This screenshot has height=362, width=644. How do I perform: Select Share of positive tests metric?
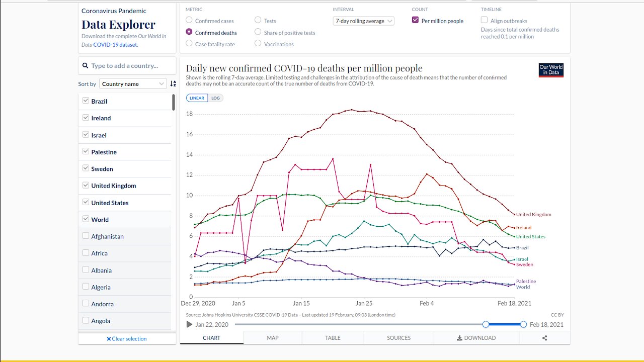(258, 32)
